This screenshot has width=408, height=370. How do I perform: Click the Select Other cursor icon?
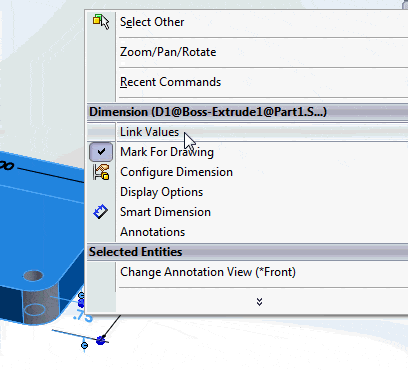pos(101,22)
